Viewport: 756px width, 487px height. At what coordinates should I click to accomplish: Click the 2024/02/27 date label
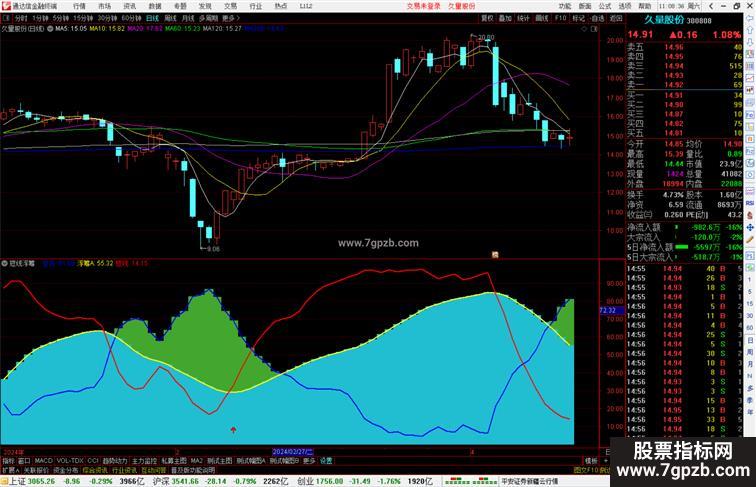[293, 452]
